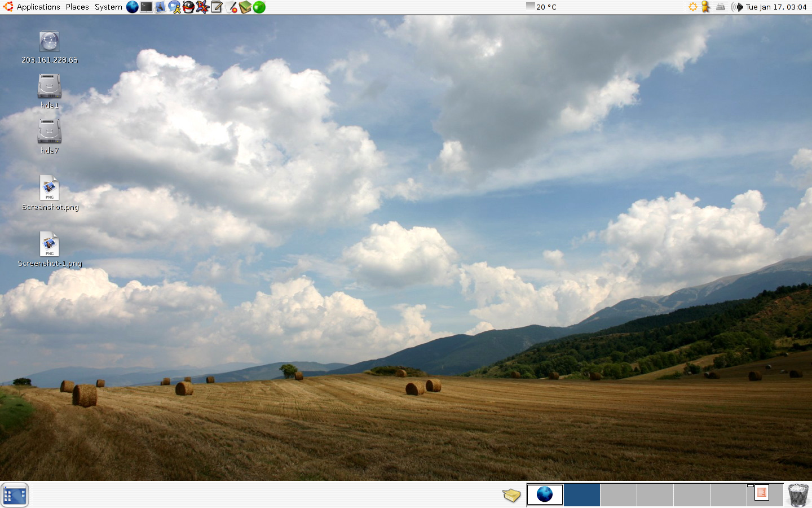Open the Places menu
The width and height of the screenshot is (812, 508).
pyautogui.click(x=77, y=7)
